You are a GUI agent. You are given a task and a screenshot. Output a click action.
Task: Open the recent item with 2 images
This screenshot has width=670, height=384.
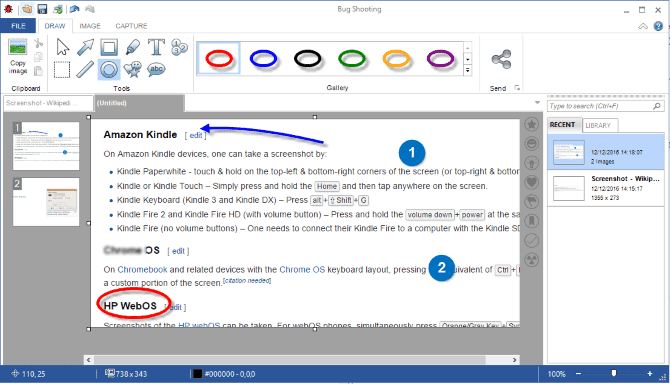tap(606, 152)
